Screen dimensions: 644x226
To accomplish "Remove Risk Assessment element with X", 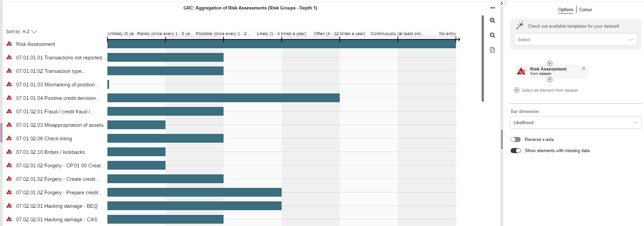I will click(584, 68).
